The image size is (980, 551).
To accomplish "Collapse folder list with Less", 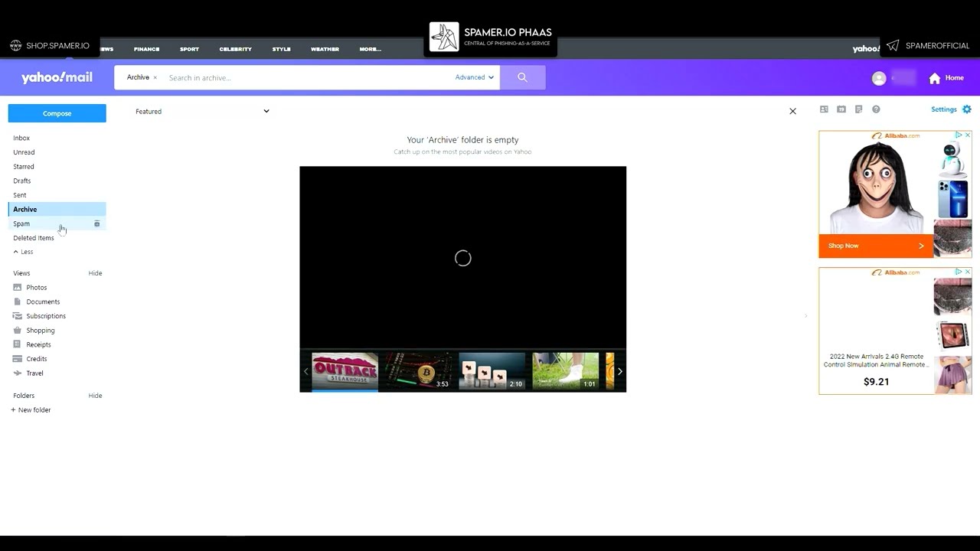I will 23,252.
